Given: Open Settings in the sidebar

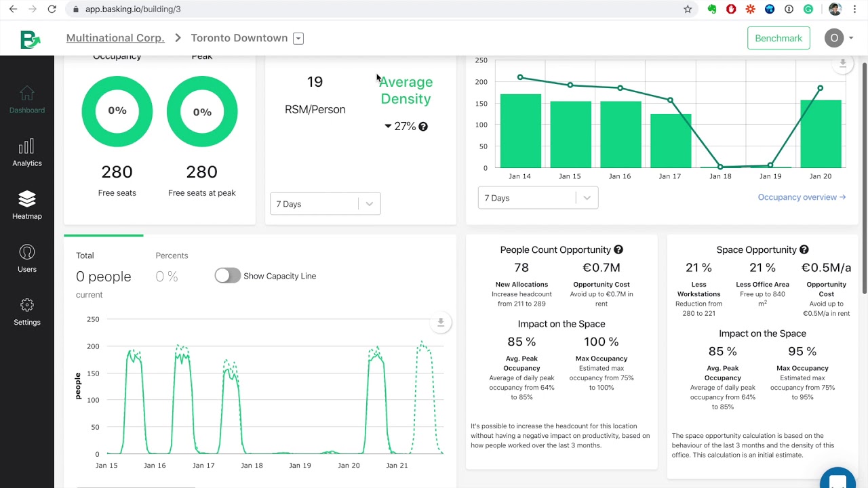Looking at the screenshot, I should tap(26, 312).
